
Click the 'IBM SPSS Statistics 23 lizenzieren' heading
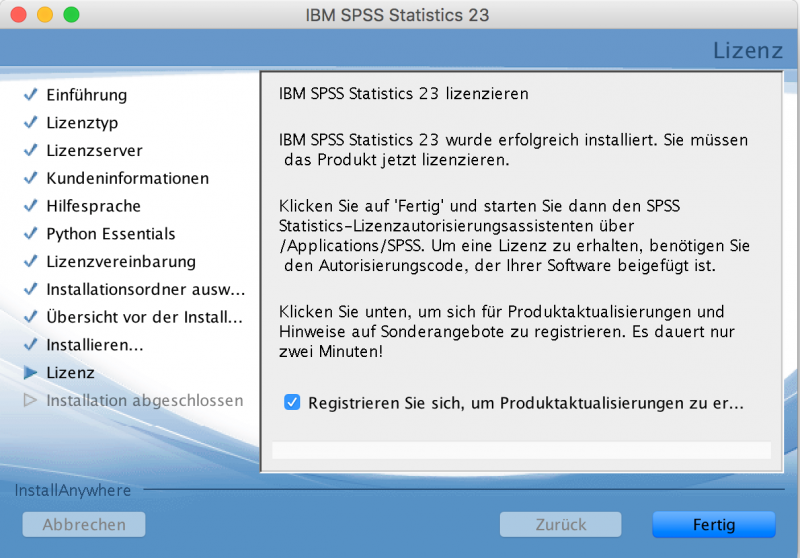click(x=404, y=94)
